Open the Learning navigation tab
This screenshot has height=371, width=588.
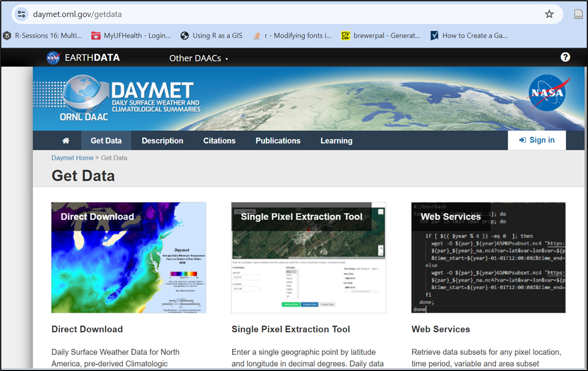pyautogui.click(x=336, y=141)
